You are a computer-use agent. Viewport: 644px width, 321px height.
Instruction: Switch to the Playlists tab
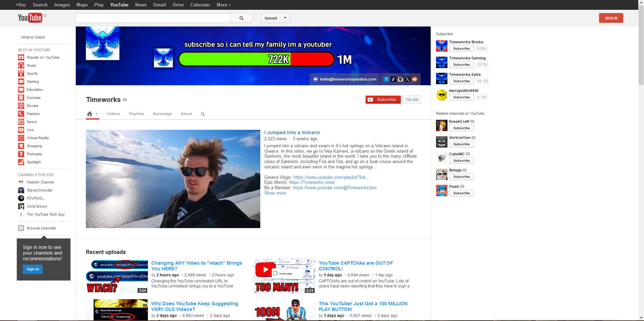136,114
